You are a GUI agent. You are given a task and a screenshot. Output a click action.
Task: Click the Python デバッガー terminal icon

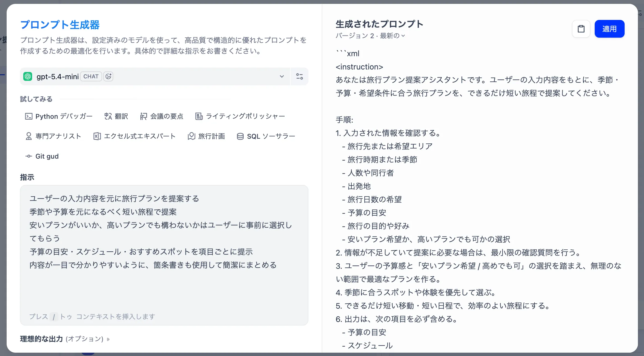[29, 116]
